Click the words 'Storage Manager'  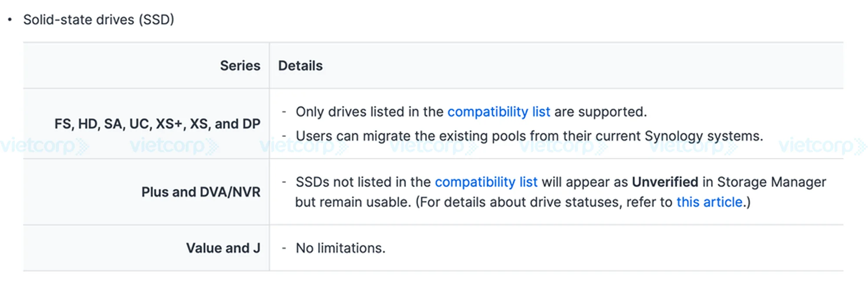click(771, 182)
